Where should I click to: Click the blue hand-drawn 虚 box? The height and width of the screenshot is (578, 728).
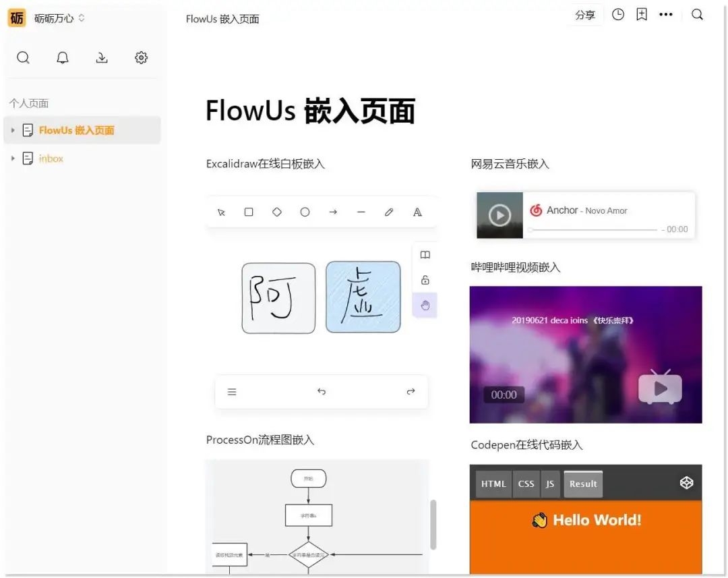(363, 297)
